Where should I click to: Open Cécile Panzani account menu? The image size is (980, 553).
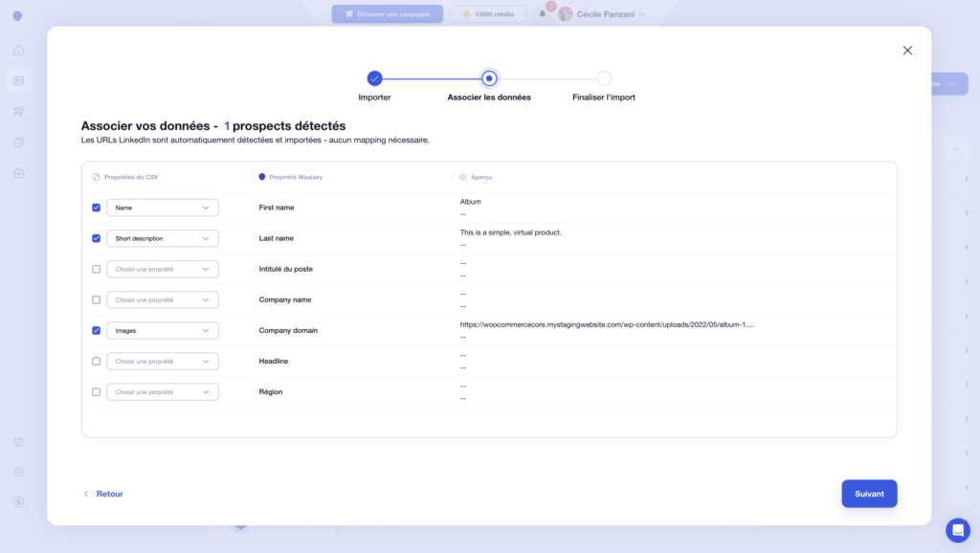(603, 13)
